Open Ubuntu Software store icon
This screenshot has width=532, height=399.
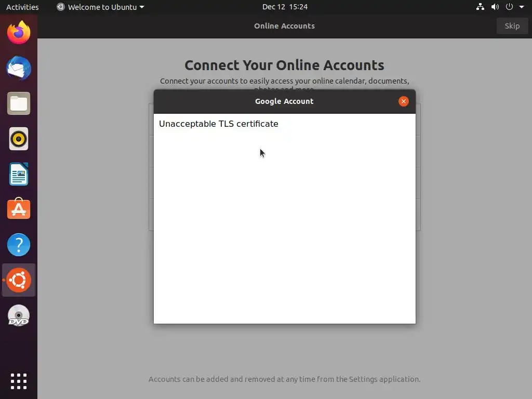tap(19, 209)
